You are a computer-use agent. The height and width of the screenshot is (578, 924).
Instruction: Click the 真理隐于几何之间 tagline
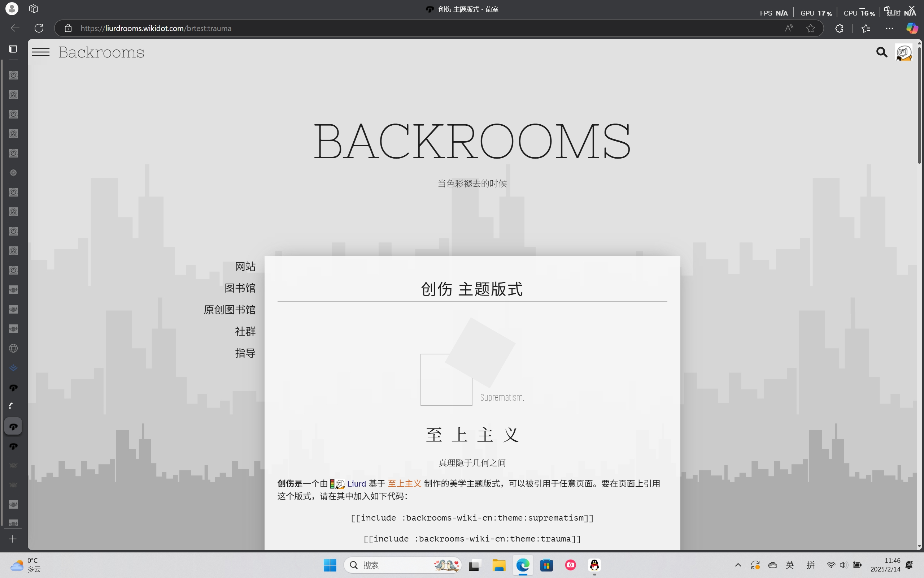point(472,463)
